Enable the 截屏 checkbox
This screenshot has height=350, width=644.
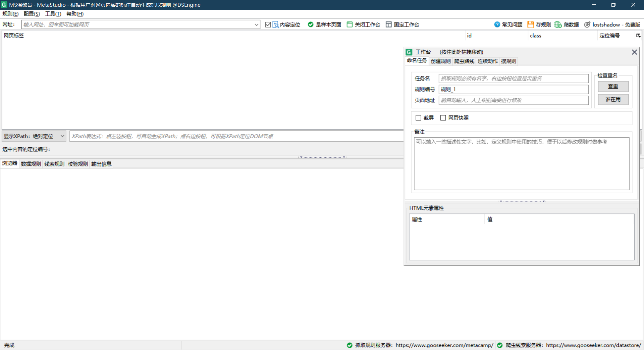click(x=418, y=118)
